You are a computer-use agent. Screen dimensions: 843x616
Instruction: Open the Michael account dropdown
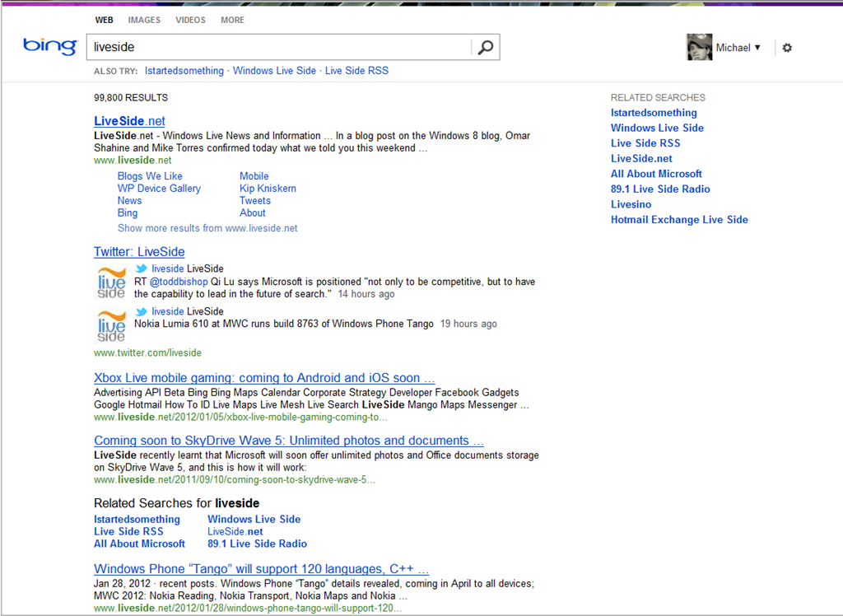tap(738, 48)
